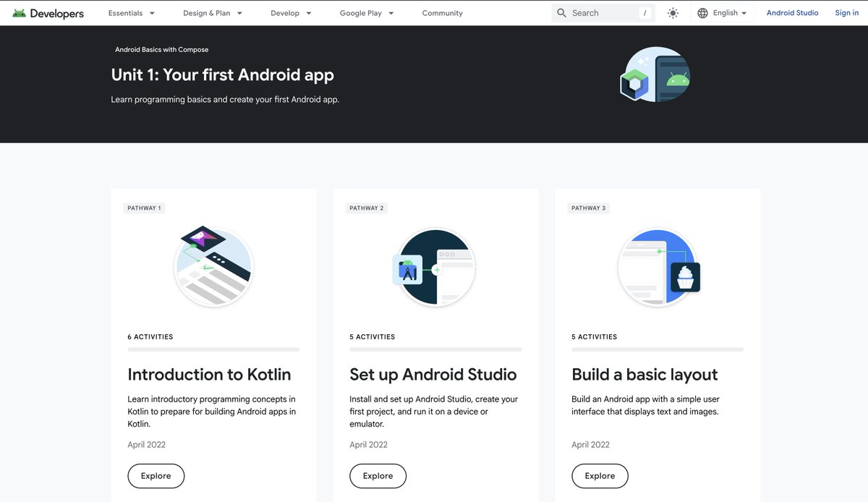This screenshot has width=868, height=502.
Task: Click the slash shortcut key badge
Action: (644, 13)
